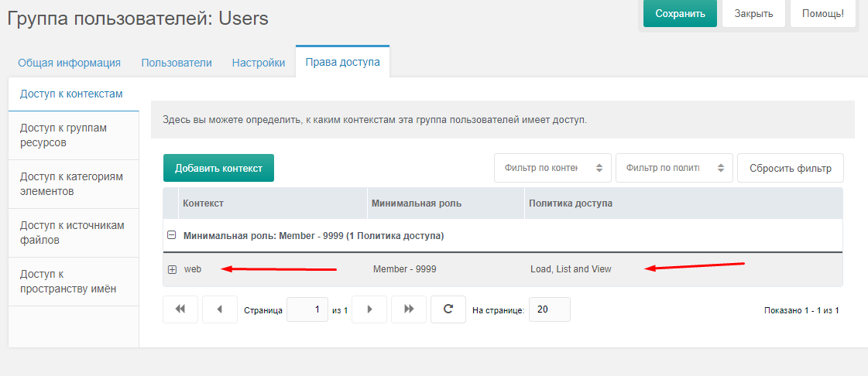868x376 pixels.
Task: Expand the web context row
Action: [172, 269]
